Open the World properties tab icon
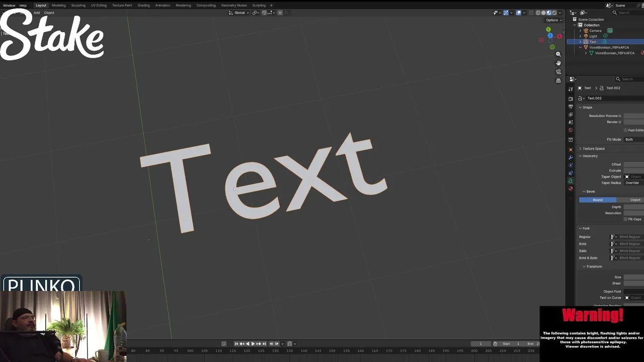The height and width of the screenshot is (362, 644). (571, 130)
